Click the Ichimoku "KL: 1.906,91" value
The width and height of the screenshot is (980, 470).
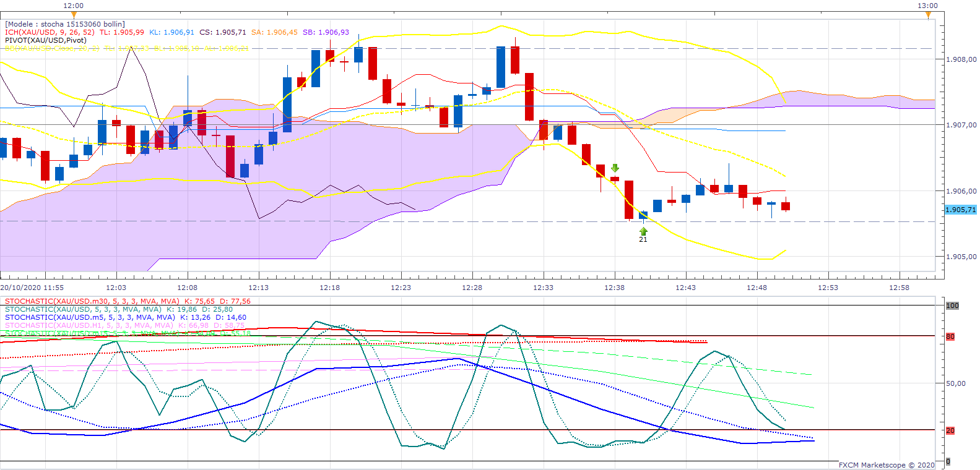[171, 32]
